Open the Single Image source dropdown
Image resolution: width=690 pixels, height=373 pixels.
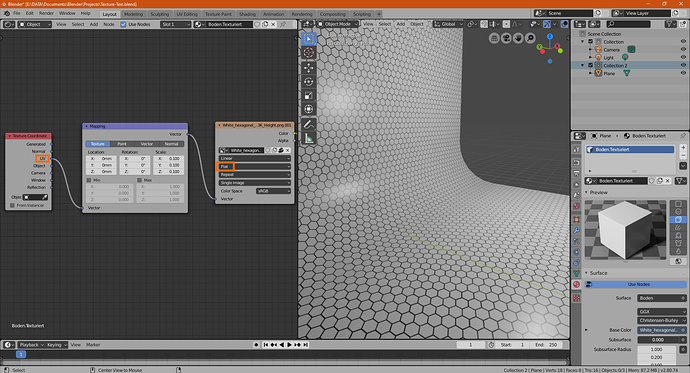[254, 183]
